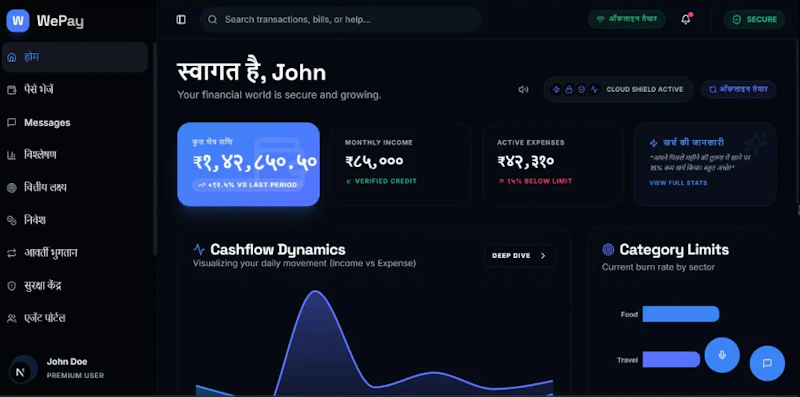The image size is (800, 397).
Task: Click the target icon beside वित्तीय लक्ष्य
Action: [x=11, y=188]
